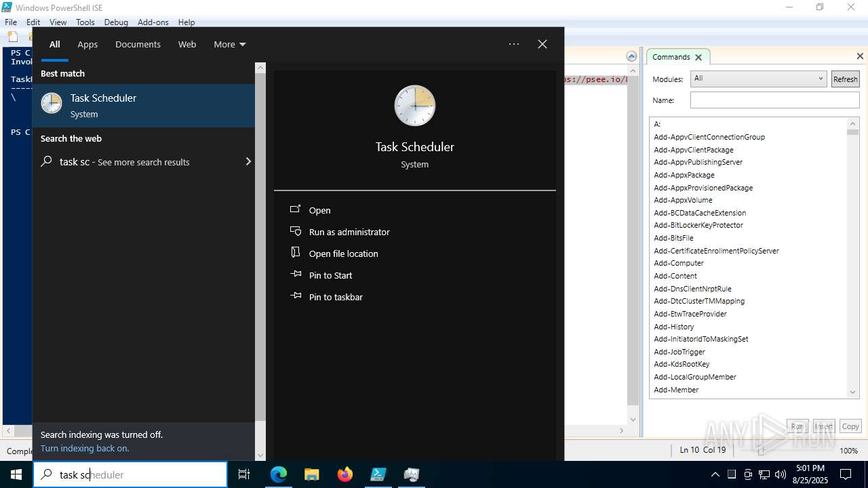Screen dimensions: 868x488
Task: Choose Pin to Start
Action: click(x=331, y=275)
